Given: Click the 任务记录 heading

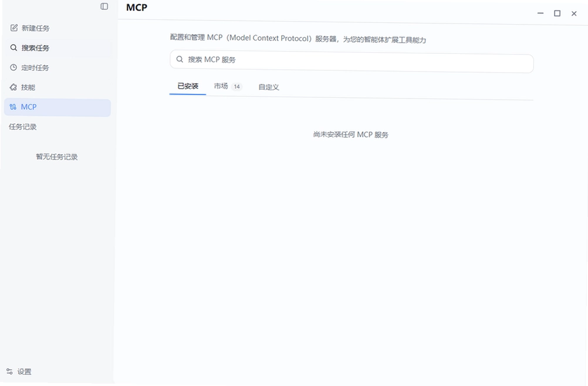Looking at the screenshot, I should (23, 127).
